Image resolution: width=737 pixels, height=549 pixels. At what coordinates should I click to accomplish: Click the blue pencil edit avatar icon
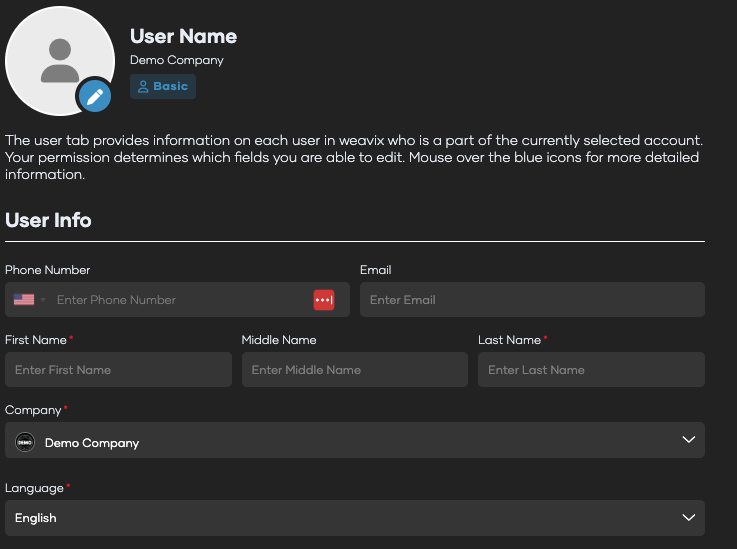tap(95, 96)
